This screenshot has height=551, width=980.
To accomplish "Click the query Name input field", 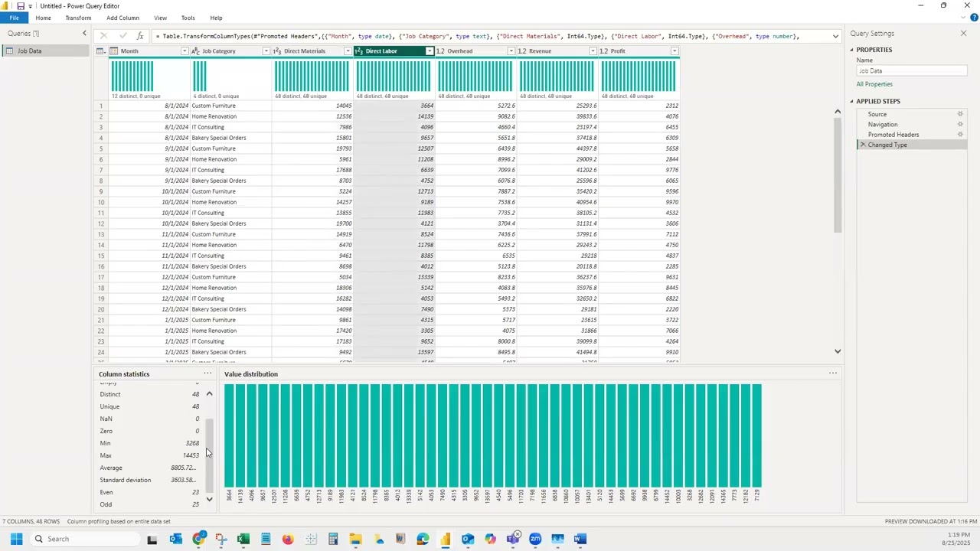I will click(911, 70).
